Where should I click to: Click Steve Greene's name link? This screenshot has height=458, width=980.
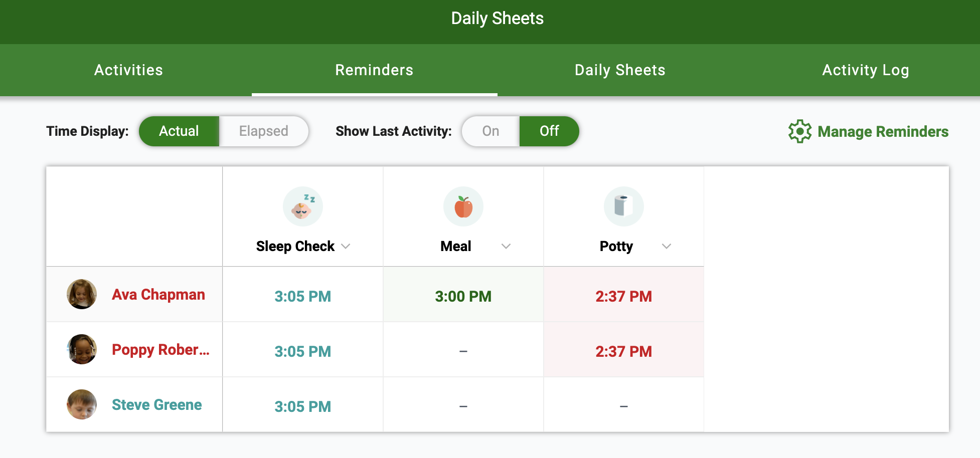[157, 404]
